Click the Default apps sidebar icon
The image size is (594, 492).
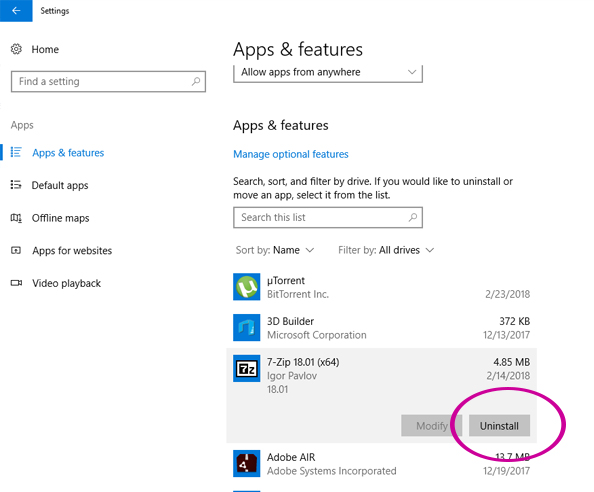tap(16, 185)
